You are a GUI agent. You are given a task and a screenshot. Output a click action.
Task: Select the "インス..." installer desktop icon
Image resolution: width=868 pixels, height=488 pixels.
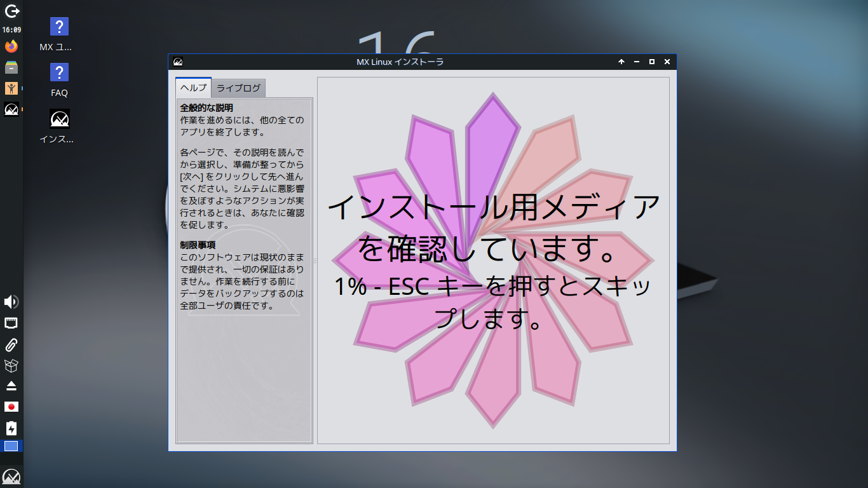[59, 125]
